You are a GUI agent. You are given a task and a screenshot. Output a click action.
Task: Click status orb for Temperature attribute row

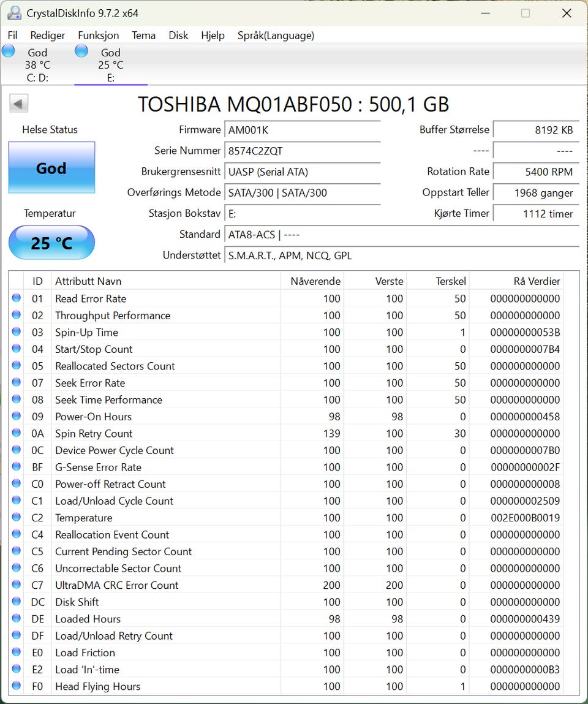16,518
